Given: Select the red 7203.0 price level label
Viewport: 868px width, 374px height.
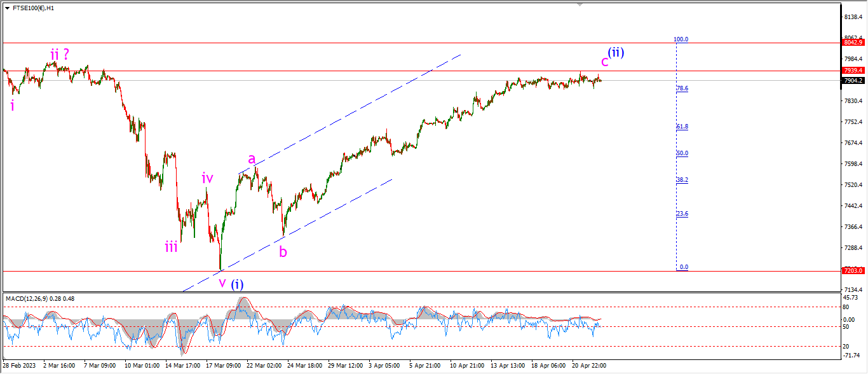Looking at the screenshot, I should tap(853, 270).
